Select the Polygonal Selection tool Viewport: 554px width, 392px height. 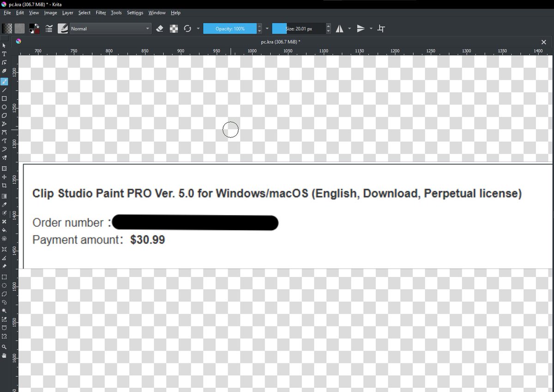click(4, 294)
